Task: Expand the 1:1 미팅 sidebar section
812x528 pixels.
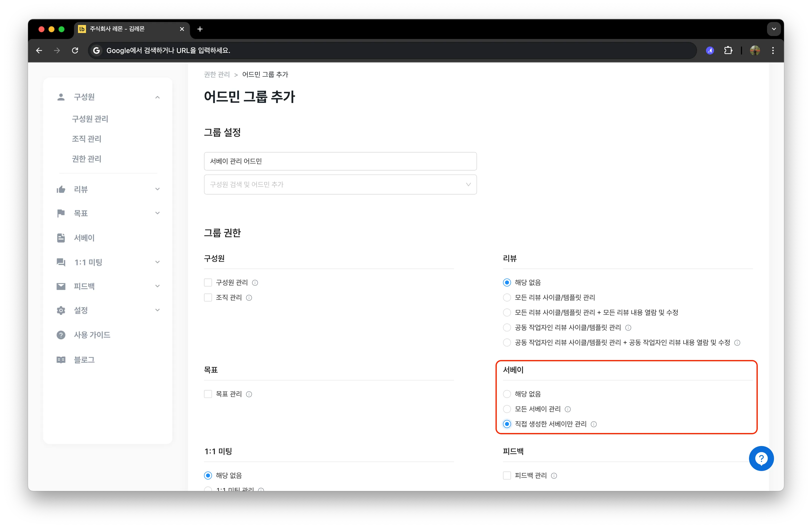Action: click(x=157, y=262)
